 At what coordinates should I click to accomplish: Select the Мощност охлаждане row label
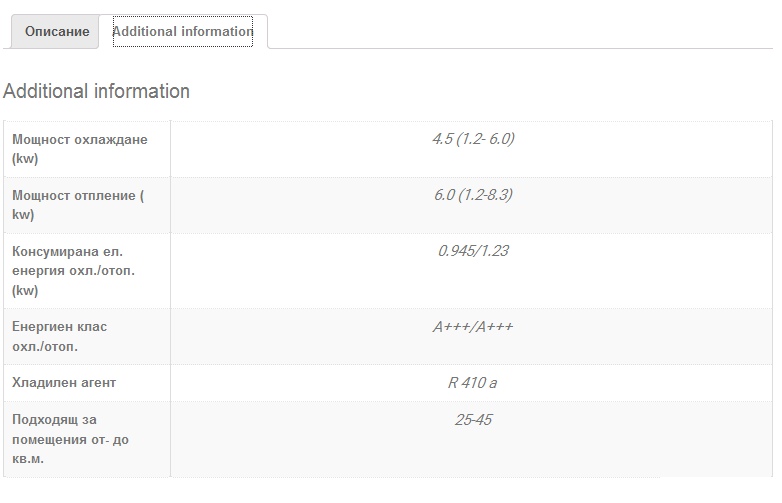[x=79, y=140]
